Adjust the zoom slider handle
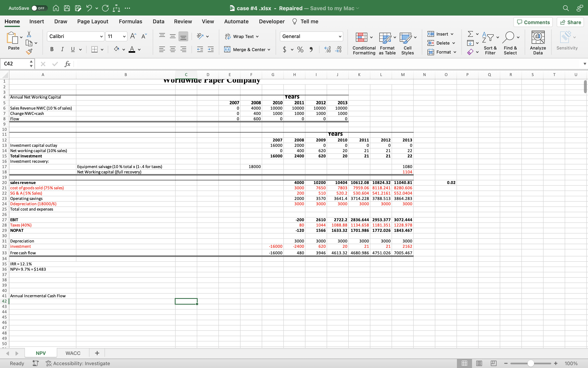588x368 pixels. click(530, 363)
